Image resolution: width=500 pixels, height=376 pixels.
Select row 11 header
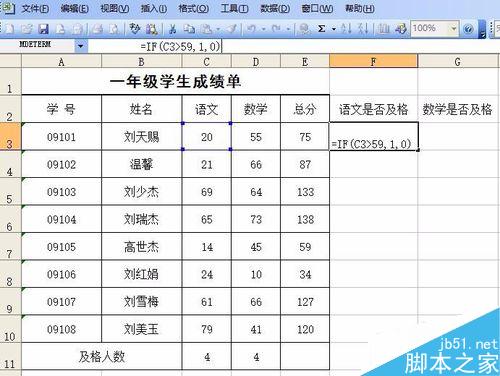click(10, 357)
